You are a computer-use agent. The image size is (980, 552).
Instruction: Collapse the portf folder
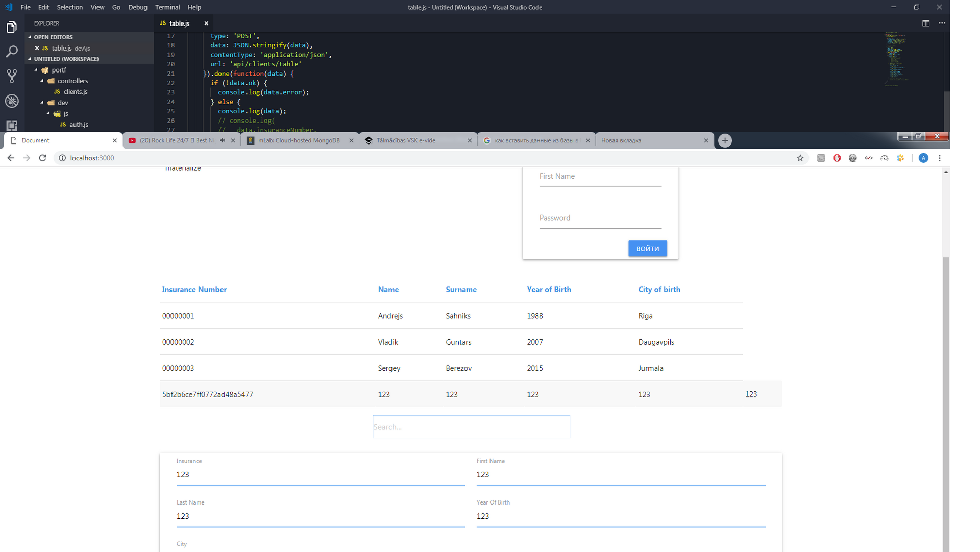(x=36, y=70)
